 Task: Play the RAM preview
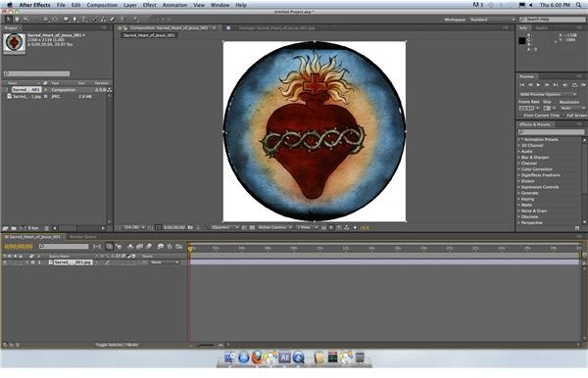point(538,85)
